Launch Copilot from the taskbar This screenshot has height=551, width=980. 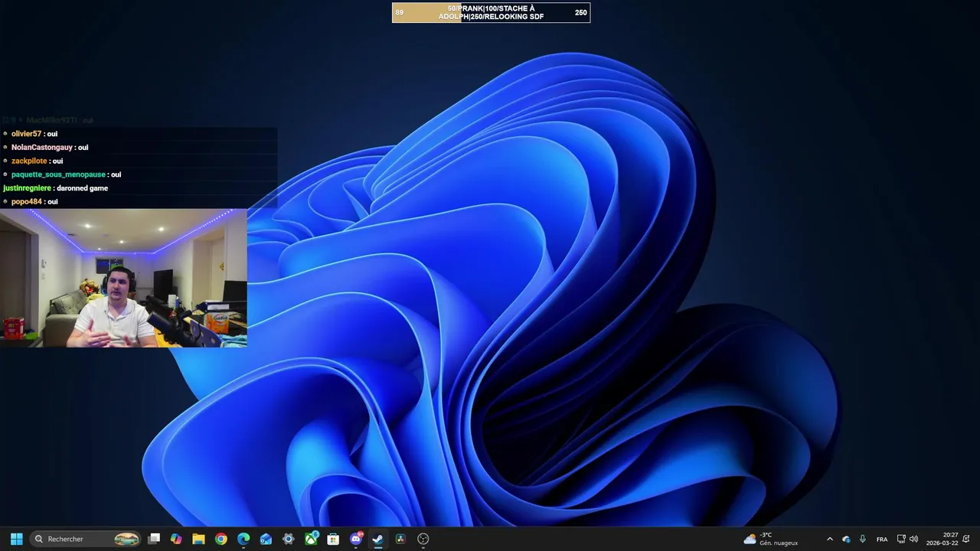tap(176, 539)
